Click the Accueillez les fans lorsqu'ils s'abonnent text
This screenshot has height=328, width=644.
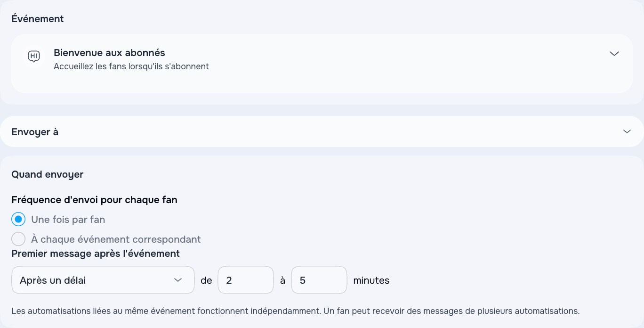131,66
